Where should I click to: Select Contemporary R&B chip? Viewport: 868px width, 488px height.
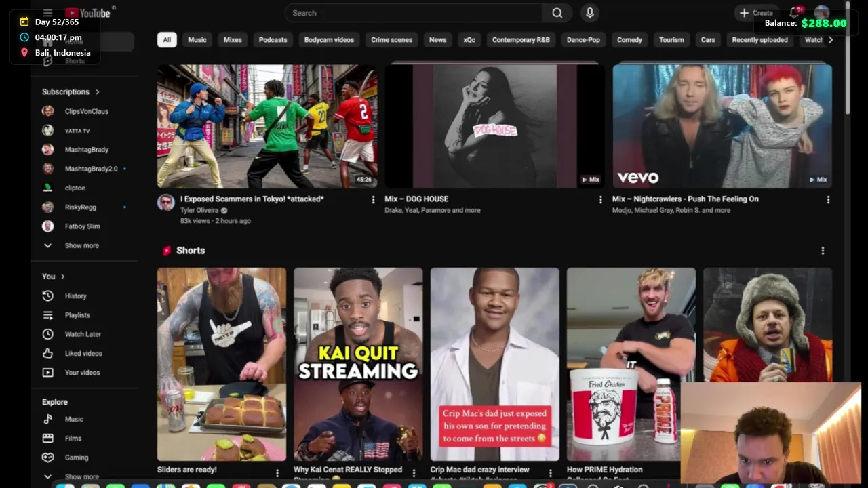coord(521,40)
